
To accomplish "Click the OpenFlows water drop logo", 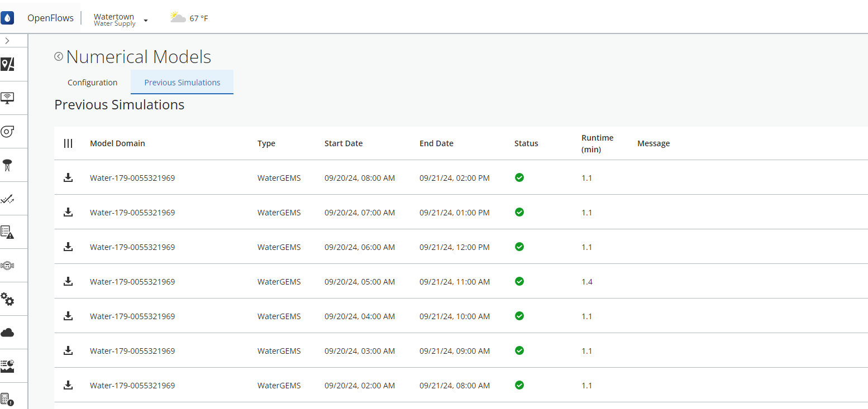I will (7, 18).
